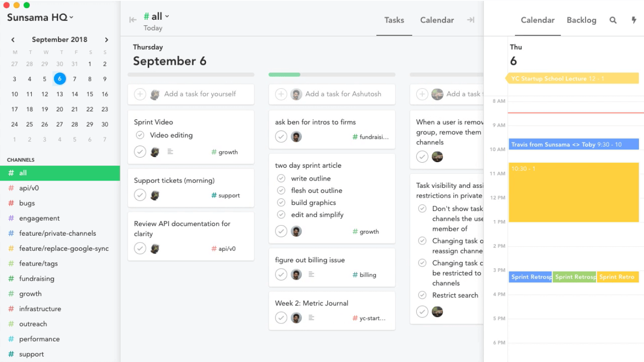Collapse left panel with arrow-bar icon
Viewport: 644px width, 362px height.
pos(133,20)
